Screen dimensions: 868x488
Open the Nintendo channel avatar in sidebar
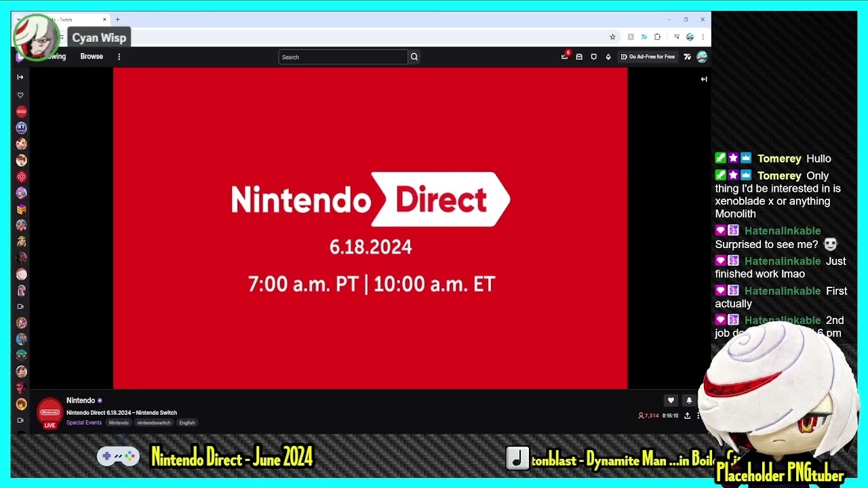click(x=21, y=111)
